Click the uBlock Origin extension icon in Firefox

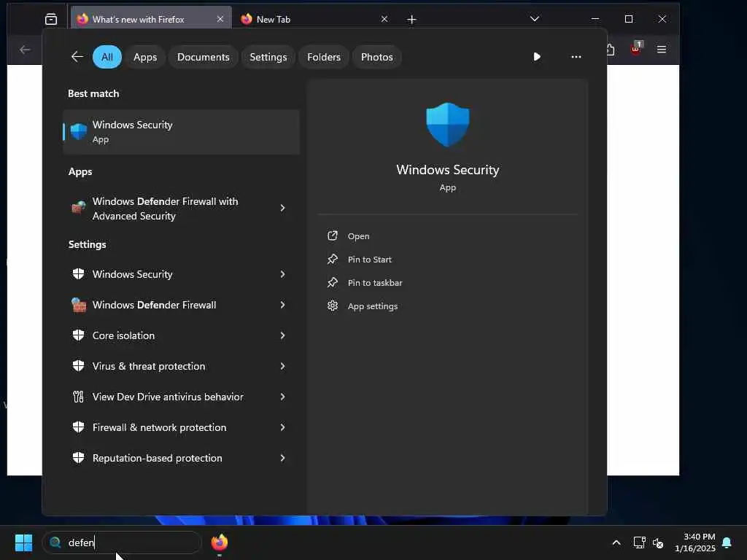click(636, 48)
